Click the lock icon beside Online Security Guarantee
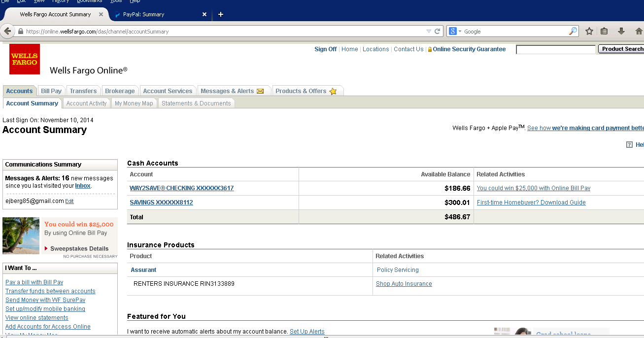The height and width of the screenshot is (338, 644). coord(430,49)
